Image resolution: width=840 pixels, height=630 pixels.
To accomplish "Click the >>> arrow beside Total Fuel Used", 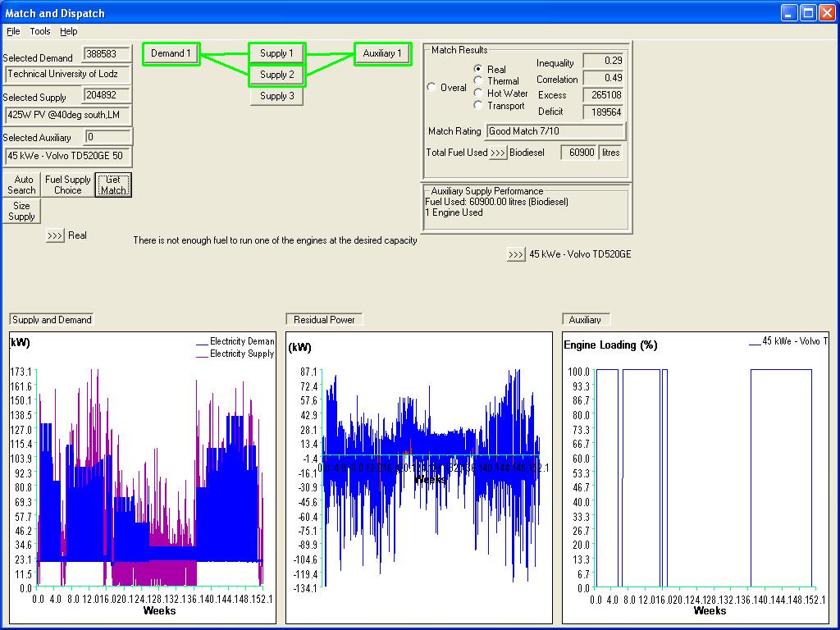I will [x=498, y=153].
